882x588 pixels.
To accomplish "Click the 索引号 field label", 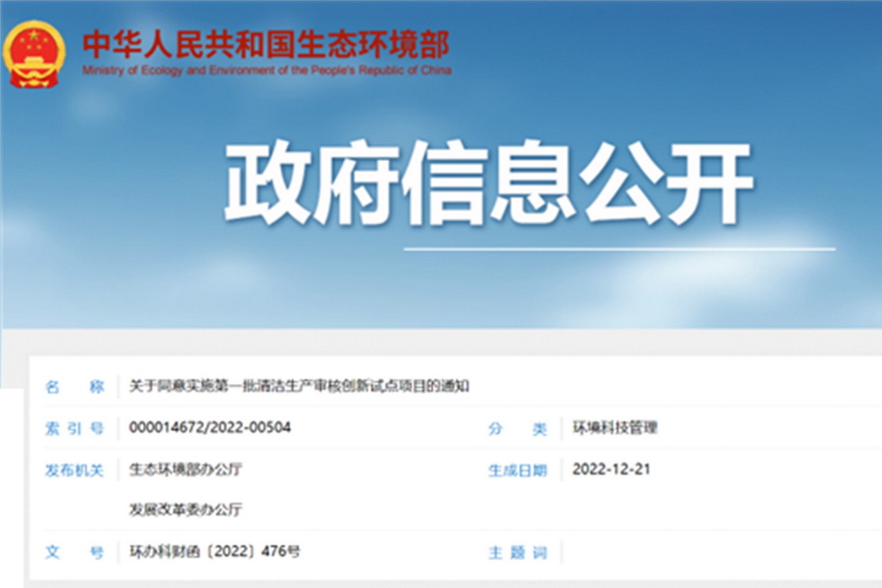I will (74, 428).
